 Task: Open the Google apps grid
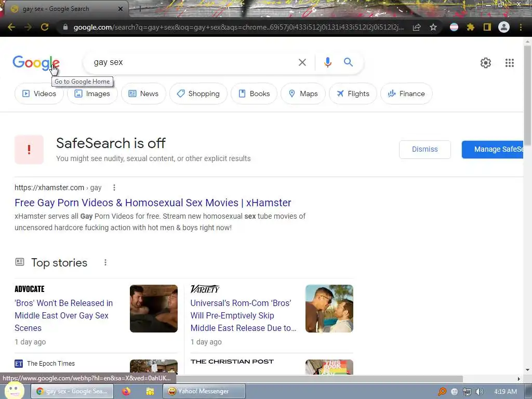(x=510, y=63)
